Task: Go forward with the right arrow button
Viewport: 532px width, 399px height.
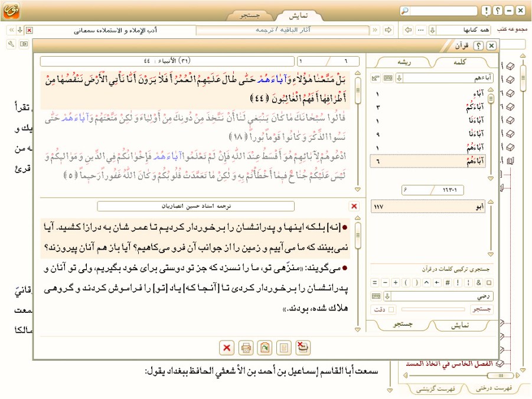Action: coord(388,30)
